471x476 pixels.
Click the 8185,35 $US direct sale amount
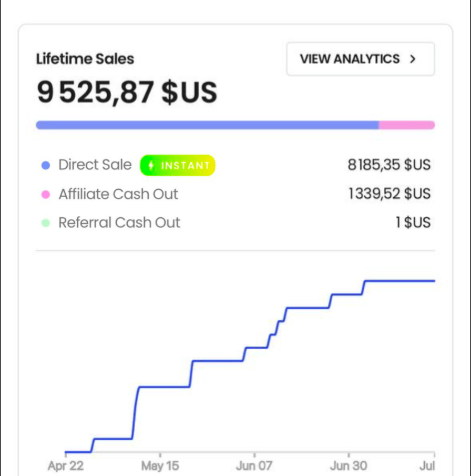(x=389, y=165)
